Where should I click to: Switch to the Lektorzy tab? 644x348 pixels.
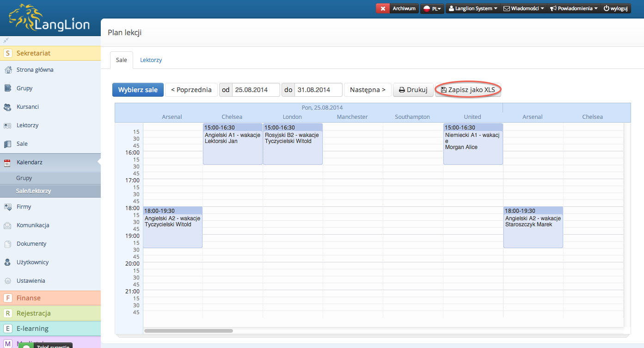[x=151, y=60]
